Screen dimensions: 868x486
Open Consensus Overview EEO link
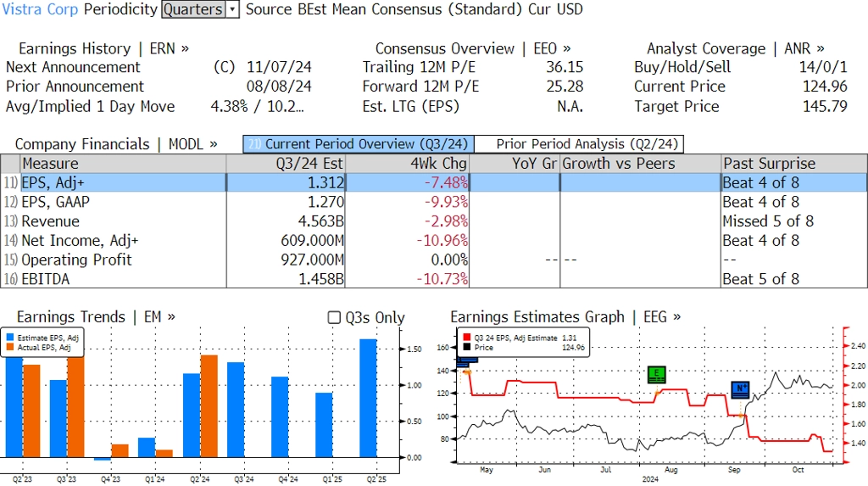click(473, 48)
